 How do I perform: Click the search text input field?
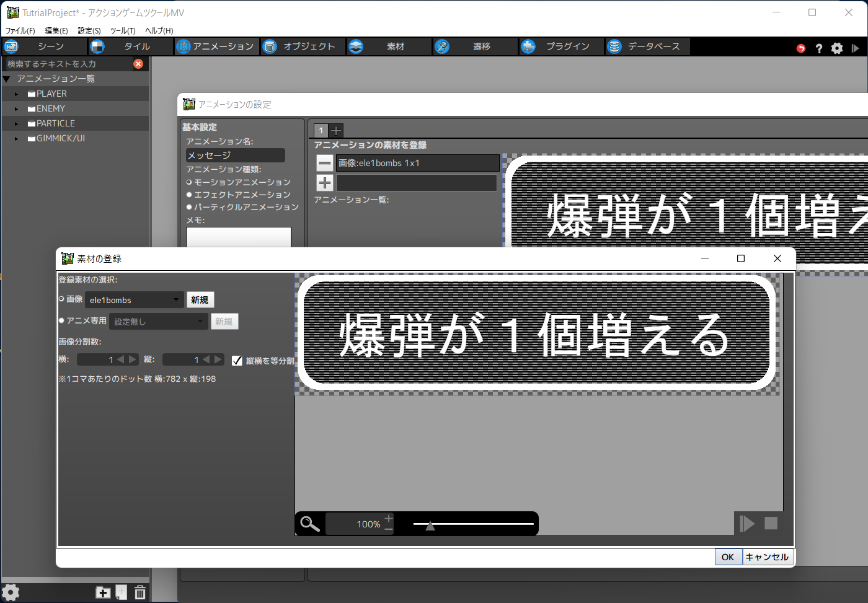click(68, 64)
